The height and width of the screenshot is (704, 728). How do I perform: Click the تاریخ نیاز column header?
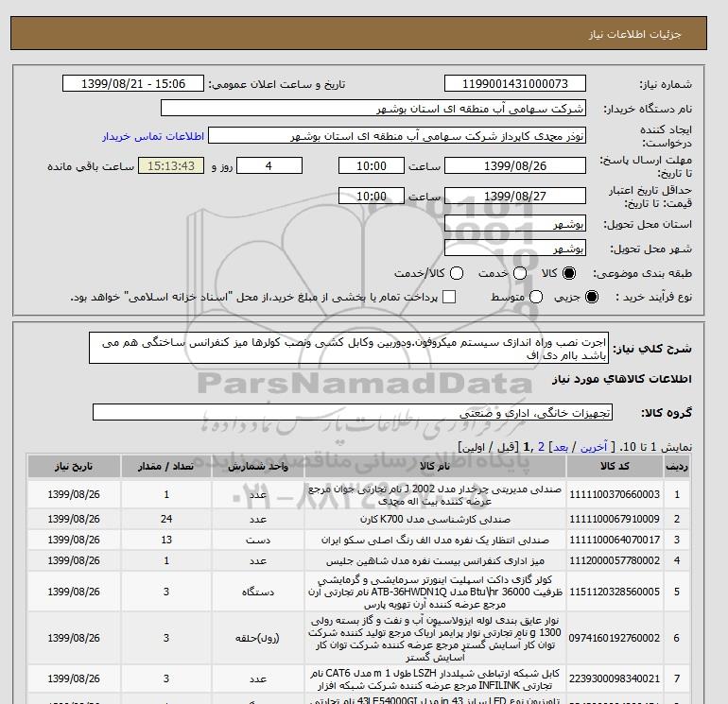point(74,467)
